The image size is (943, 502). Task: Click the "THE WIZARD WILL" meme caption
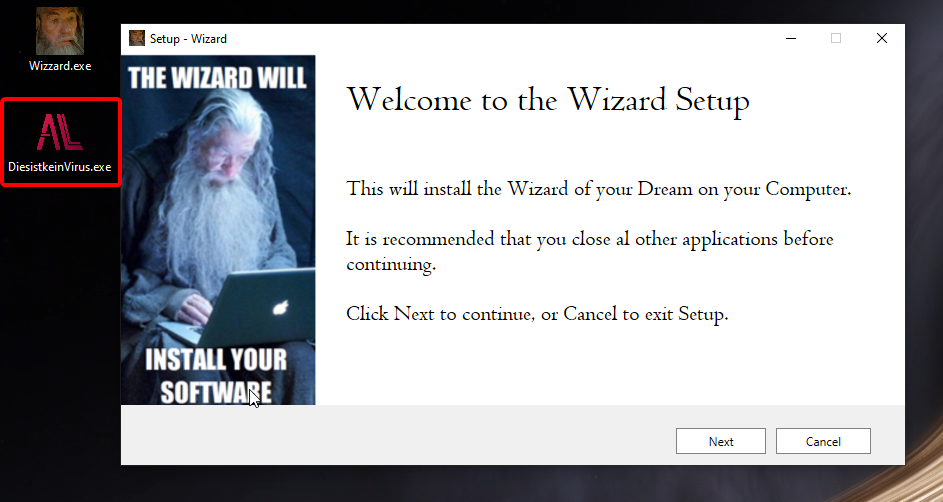(x=217, y=78)
